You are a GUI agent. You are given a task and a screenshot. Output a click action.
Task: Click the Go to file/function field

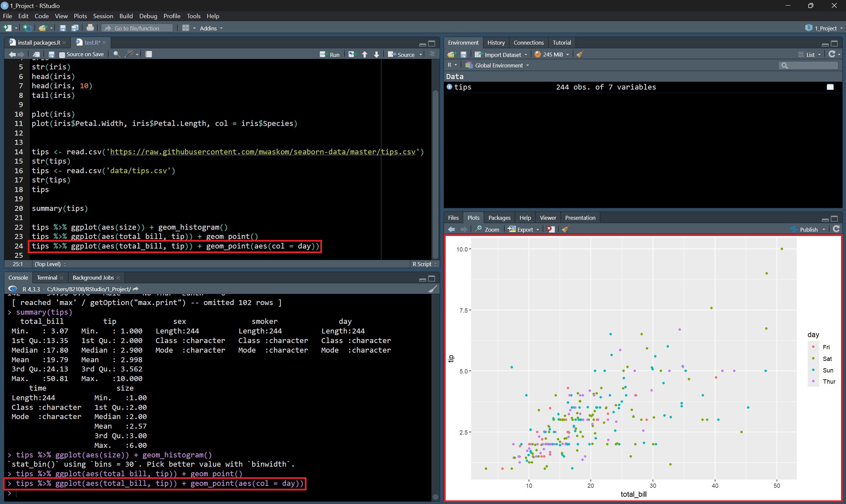pyautogui.click(x=137, y=28)
